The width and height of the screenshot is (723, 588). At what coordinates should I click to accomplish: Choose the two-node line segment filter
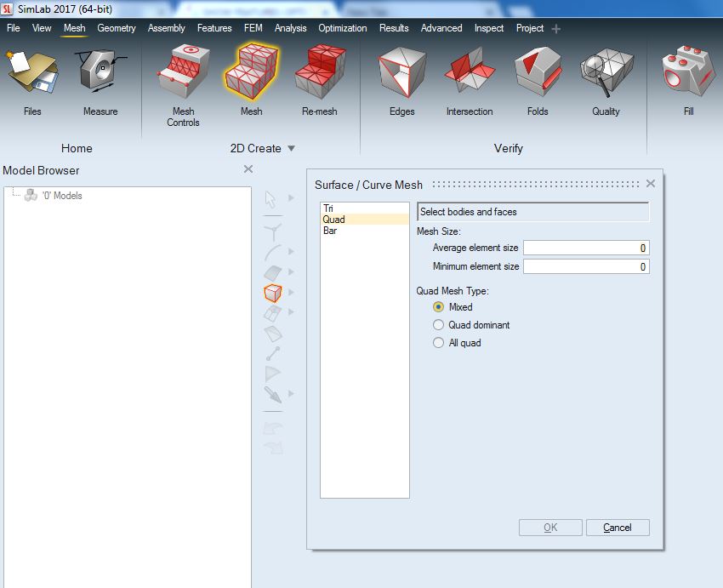tap(273, 354)
